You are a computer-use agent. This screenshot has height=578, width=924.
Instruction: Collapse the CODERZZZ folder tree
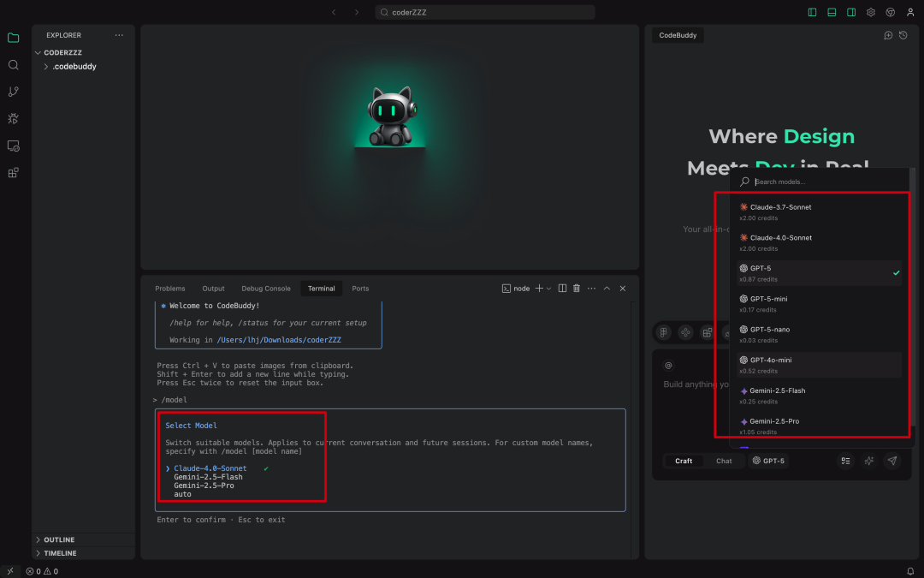tap(38, 52)
